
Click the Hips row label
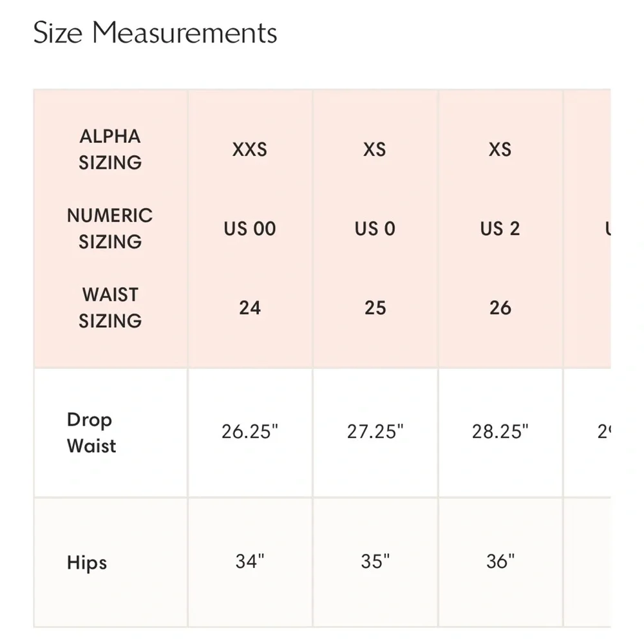87,562
